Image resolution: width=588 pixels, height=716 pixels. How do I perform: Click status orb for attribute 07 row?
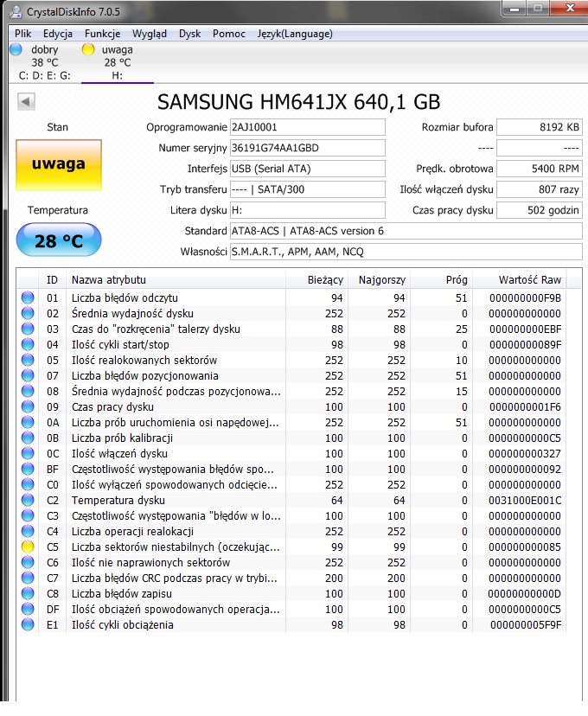28,375
